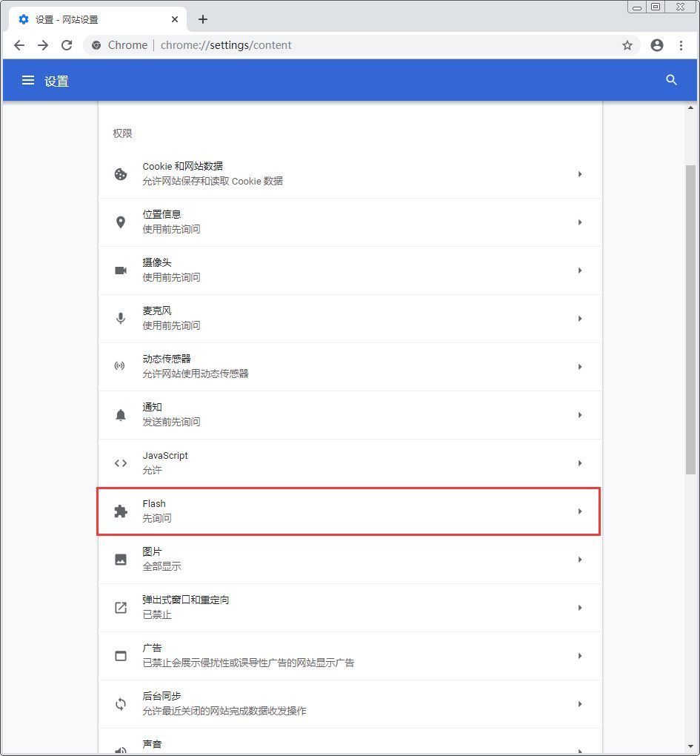Click the back navigation arrow
The height and width of the screenshot is (756, 700).
pyautogui.click(x=19, y=45)
